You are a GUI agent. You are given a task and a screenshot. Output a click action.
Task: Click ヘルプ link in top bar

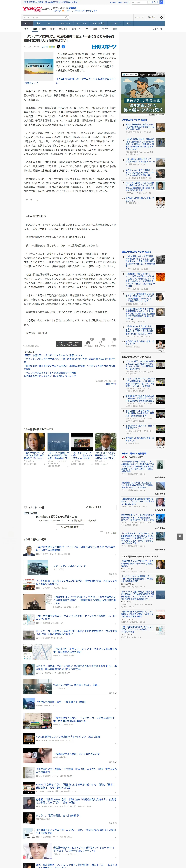pyautogui.click(x=127, y=2)
